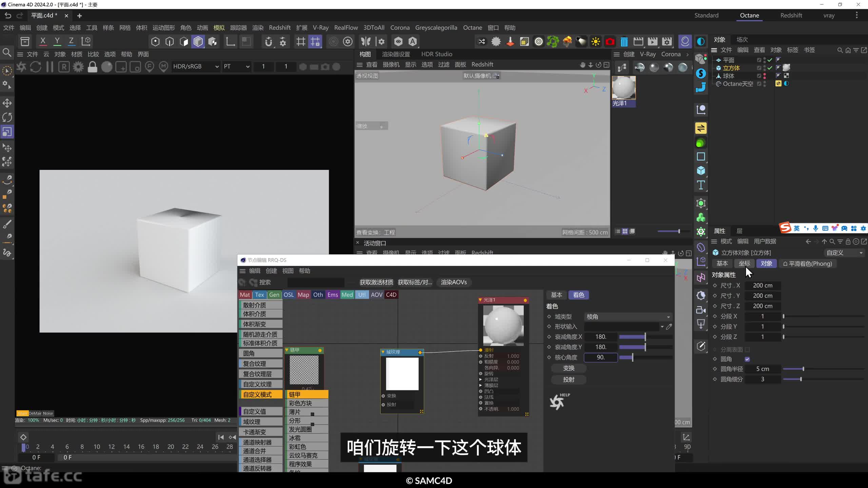Click the search magnifier icon at top left
Viewport: 868px width, 488px height.
pyautogui.click(x=7, y=52)
